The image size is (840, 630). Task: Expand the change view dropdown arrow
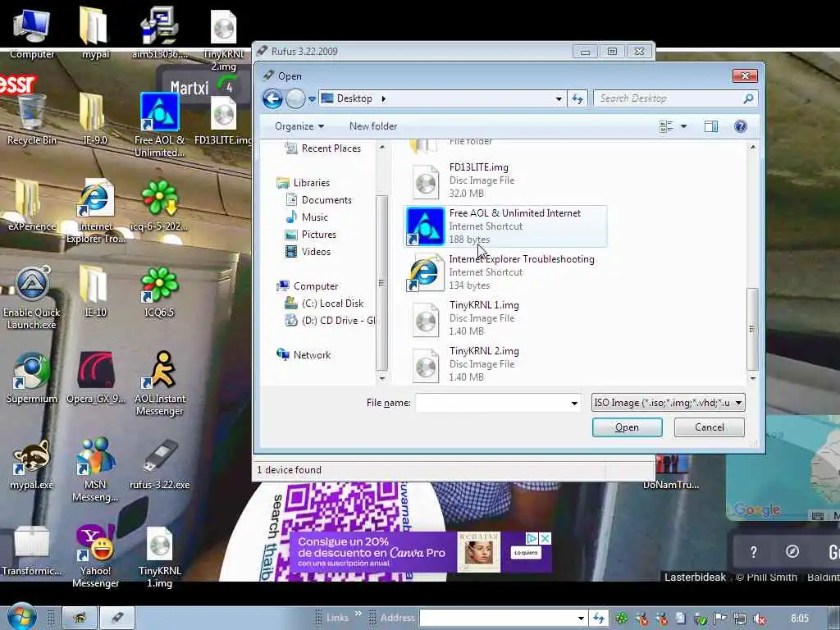click(x=683, y=126)
